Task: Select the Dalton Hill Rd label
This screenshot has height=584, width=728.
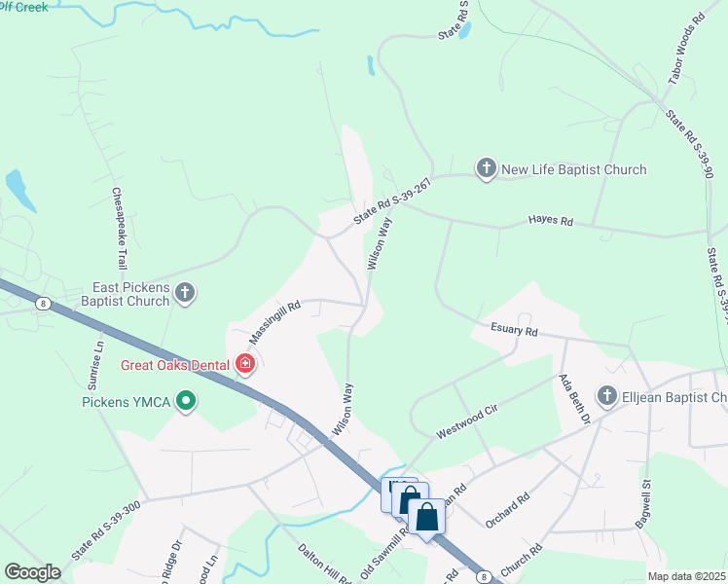Action: pos(324,564)
